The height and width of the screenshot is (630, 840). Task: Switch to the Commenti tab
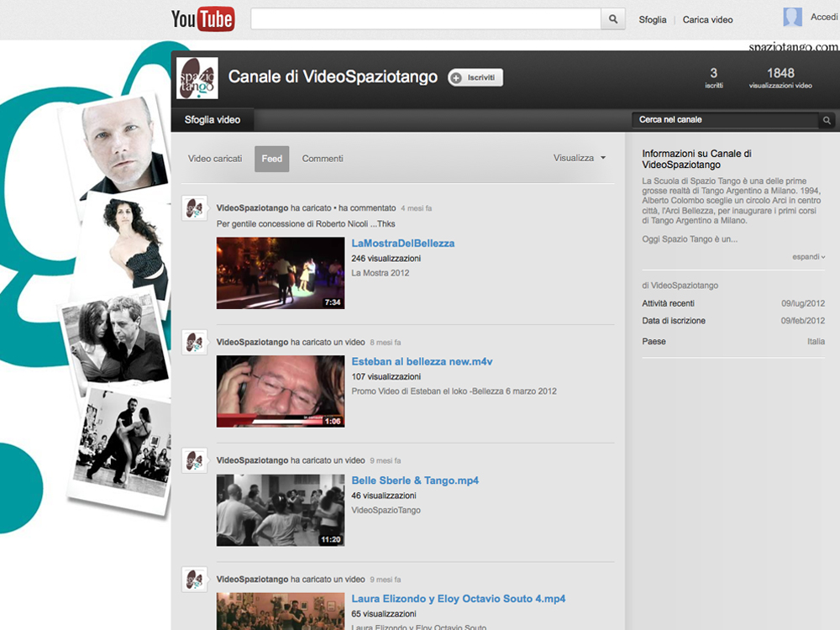click(x=323, y=159)
